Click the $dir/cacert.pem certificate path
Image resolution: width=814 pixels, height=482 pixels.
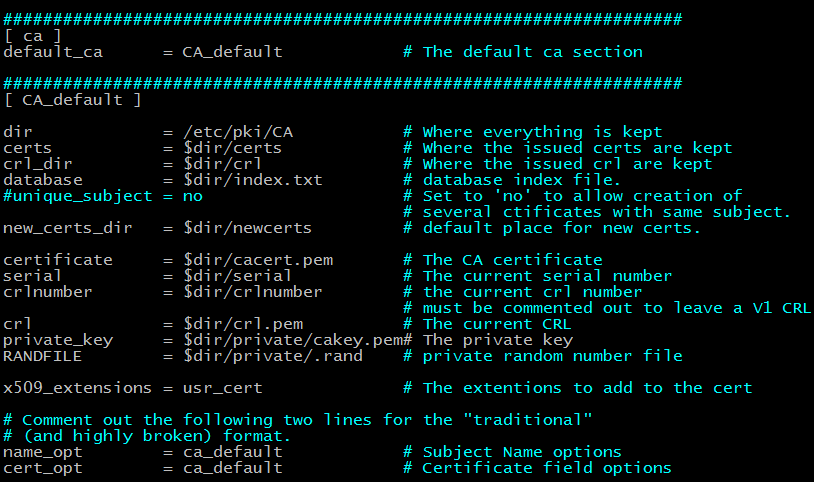[258, 260]
